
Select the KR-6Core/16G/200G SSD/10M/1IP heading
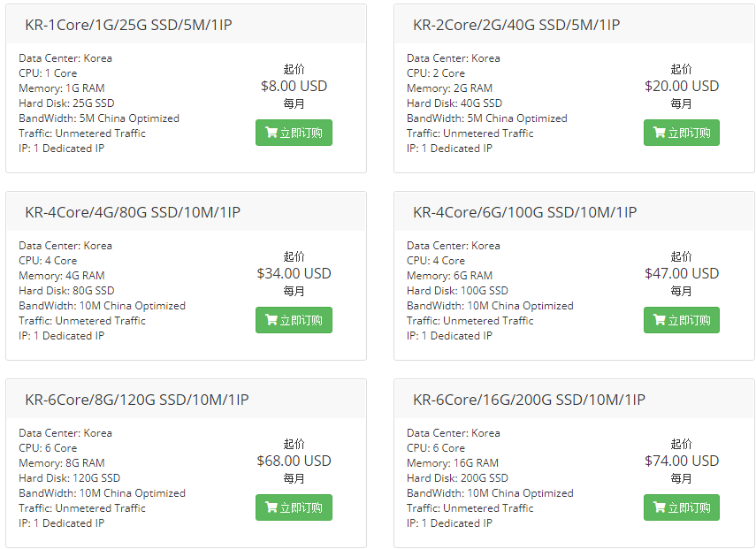coord(529,400)
